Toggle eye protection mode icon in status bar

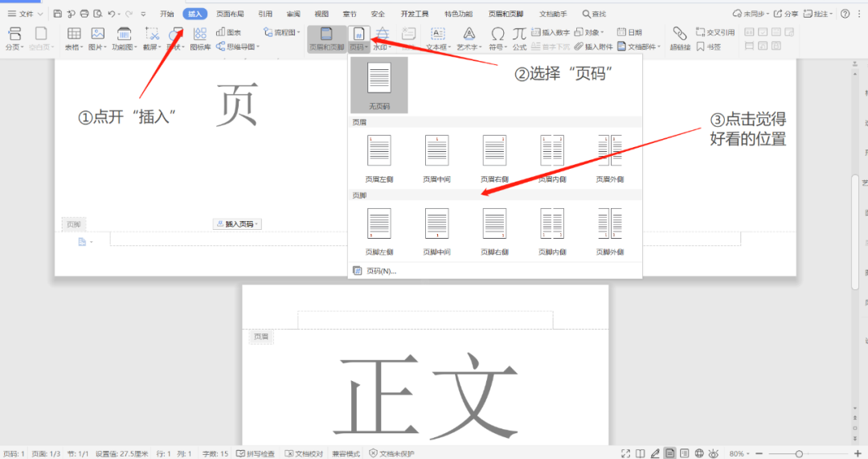click(714, 453)
